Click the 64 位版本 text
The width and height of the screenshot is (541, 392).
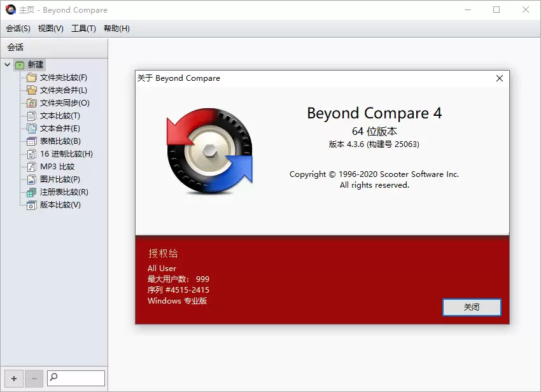tap(374, 132)
